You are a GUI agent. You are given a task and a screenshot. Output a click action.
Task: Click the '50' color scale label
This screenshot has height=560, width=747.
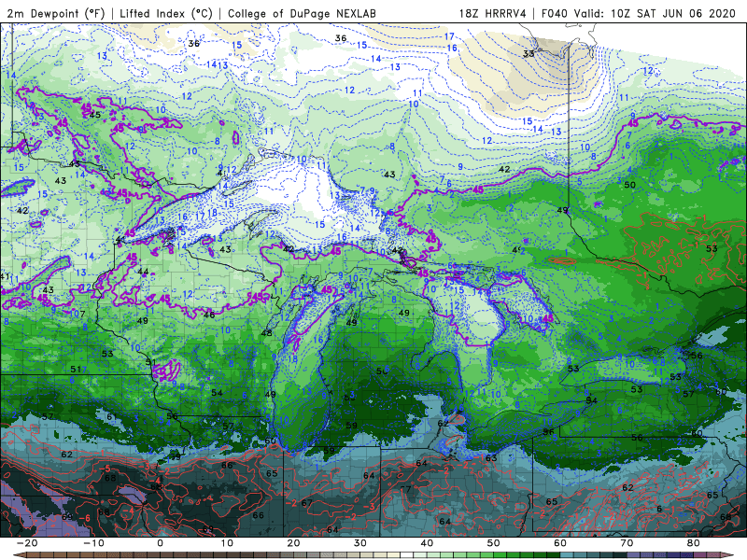494,543
